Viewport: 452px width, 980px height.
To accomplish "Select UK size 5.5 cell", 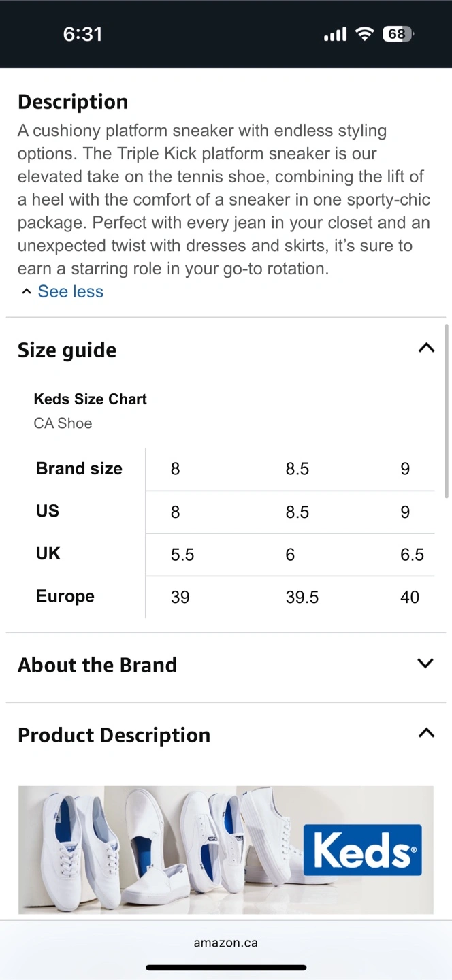I will click(x=182, y=555).
